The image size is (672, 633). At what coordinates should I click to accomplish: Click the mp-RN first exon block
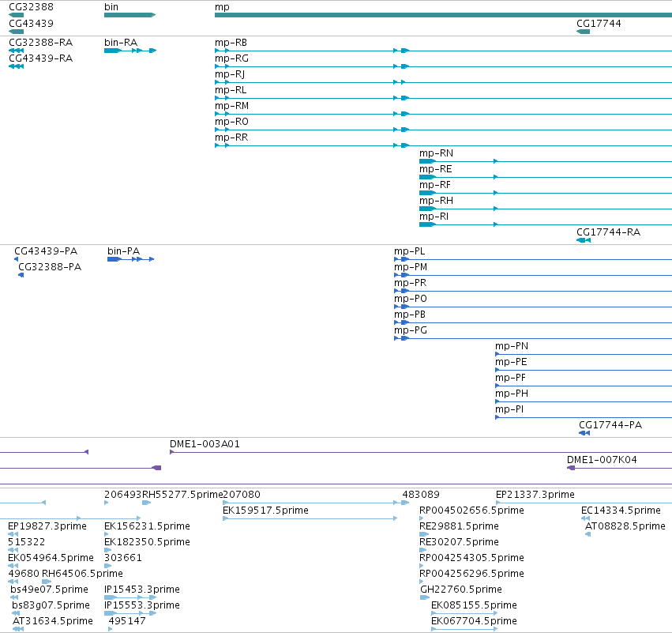coord(427,161)
